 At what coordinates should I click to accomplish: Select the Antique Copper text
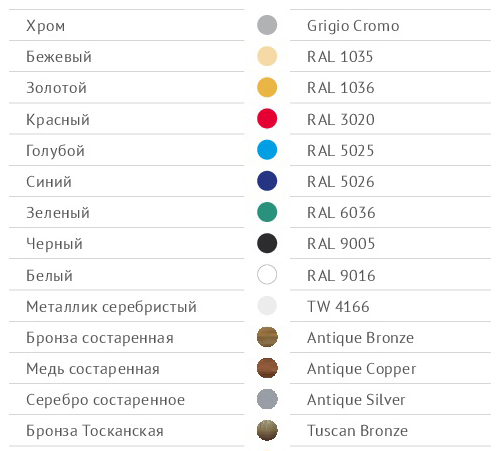tap(362, 369)
